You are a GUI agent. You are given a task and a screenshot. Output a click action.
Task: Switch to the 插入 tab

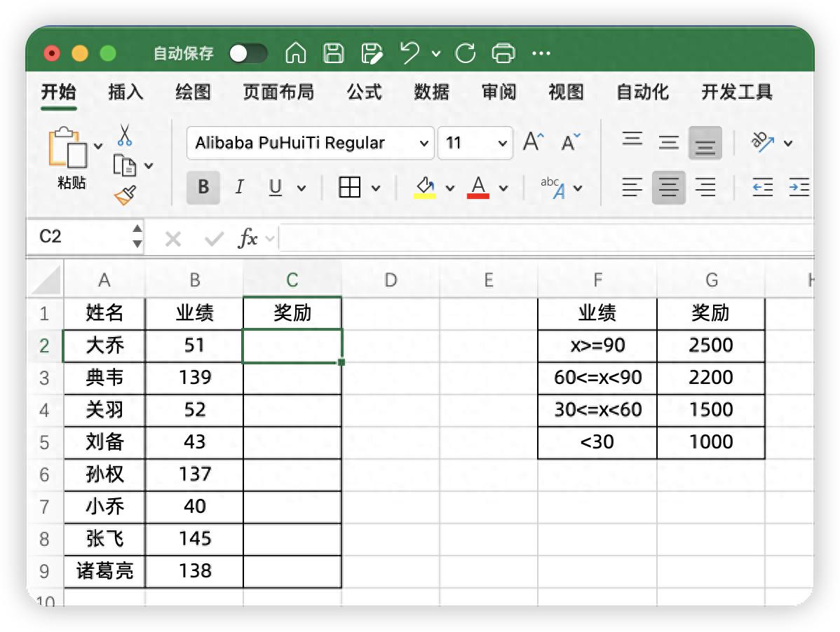126,92
